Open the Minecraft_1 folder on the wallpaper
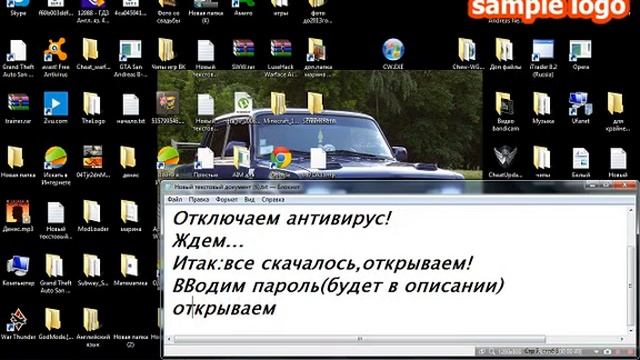The width and height of the screenshot is (640, 360). [278, 104]
